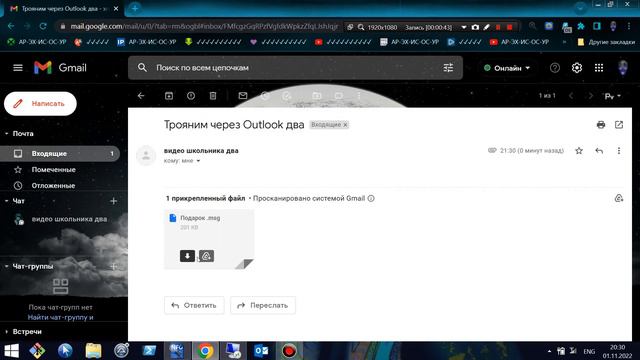Screen dimensions: 640x360
Task: Open search filter options
Action: pyautogui.click(x=448, y=68)
